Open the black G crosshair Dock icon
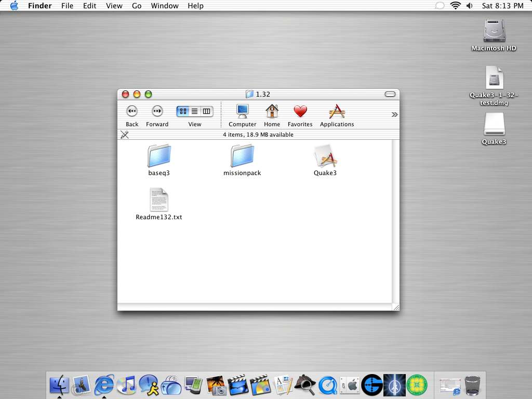This screenshot has width=532, height=399. 372,385
